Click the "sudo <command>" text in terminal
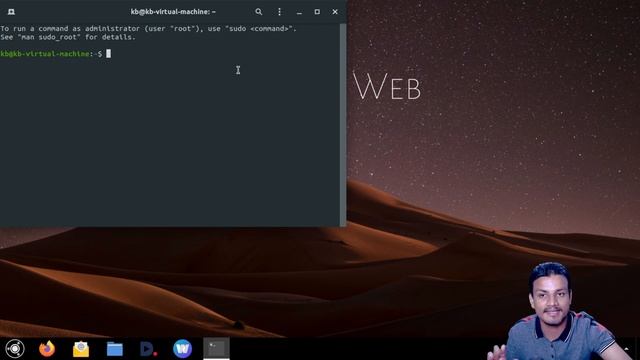Viewport: 640px width, 360px height. pos(259,29)
